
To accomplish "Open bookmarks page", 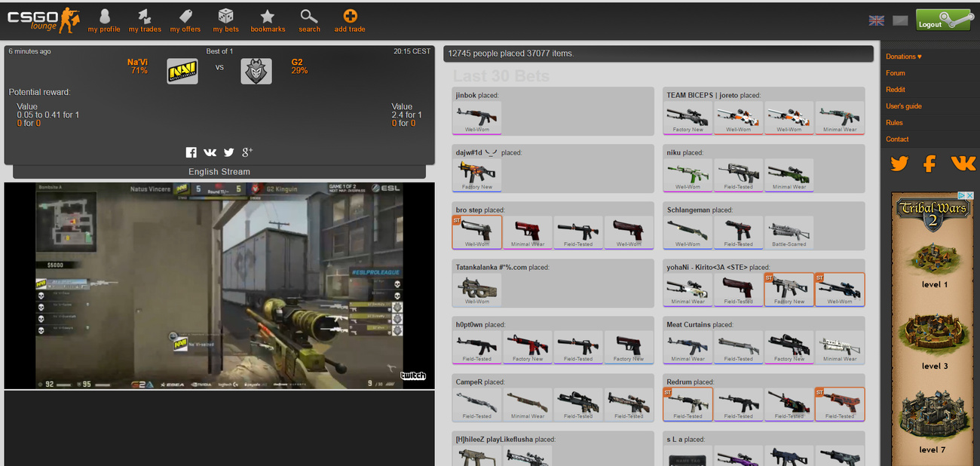I will [268, 20].
